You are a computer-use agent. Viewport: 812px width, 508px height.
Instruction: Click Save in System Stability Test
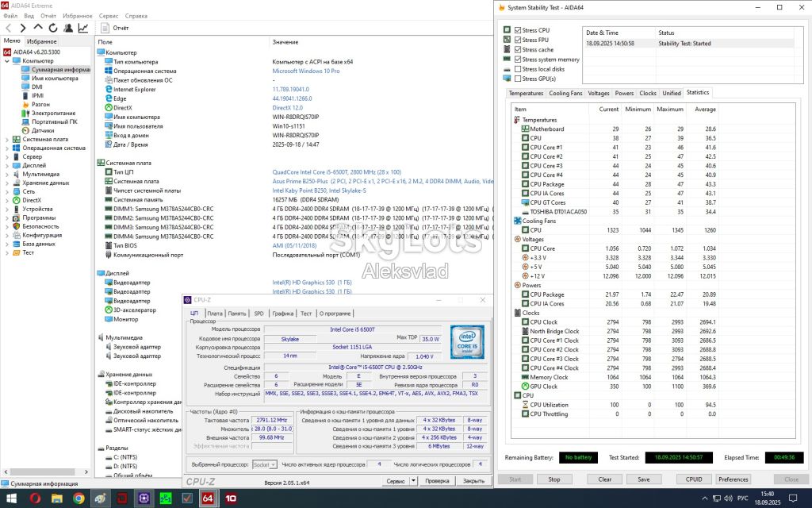pos(644,479)
